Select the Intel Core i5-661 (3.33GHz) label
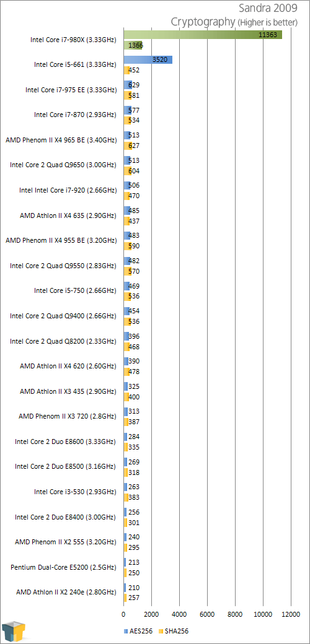310x644 pixels. click(x=76, y=64)
